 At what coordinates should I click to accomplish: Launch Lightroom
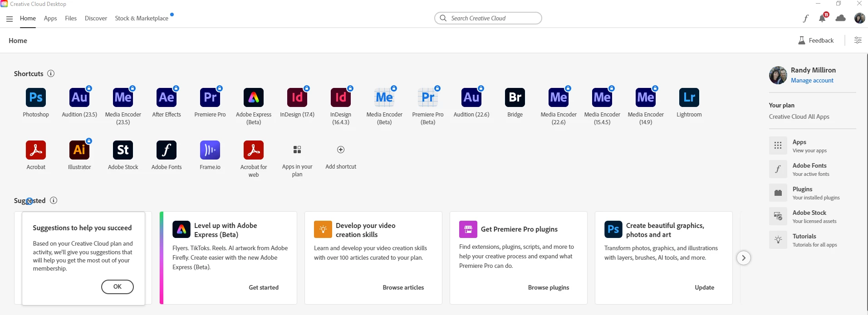tap(689, 97)
